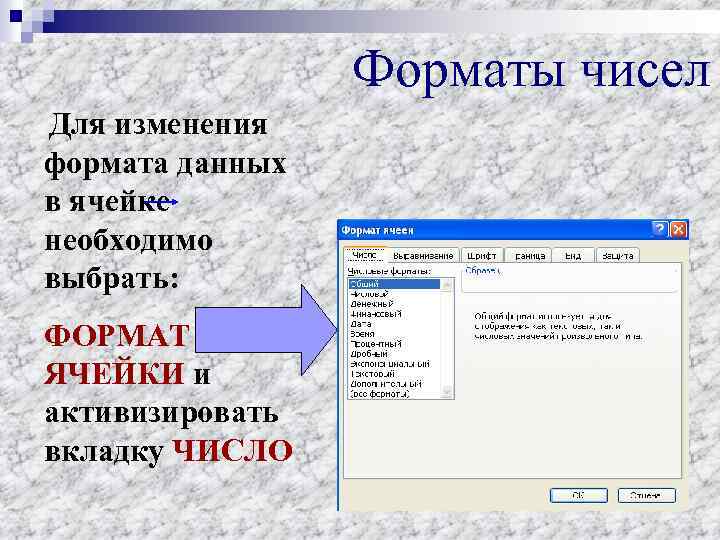
Task: Choose the (все форматы) entry
Action: (x=394, y=394)
